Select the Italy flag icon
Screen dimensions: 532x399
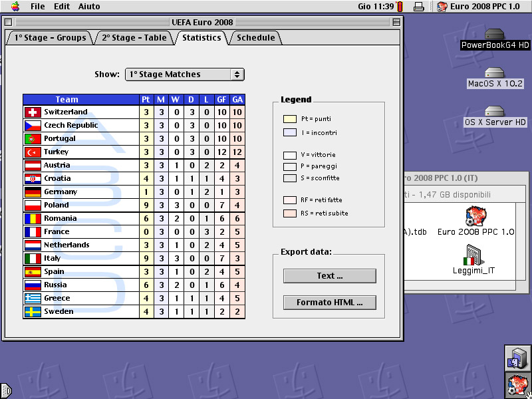[x=33, y=259]
